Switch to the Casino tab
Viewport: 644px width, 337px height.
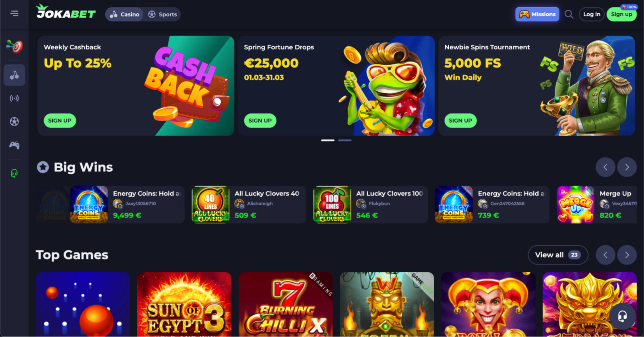[125, 14]
